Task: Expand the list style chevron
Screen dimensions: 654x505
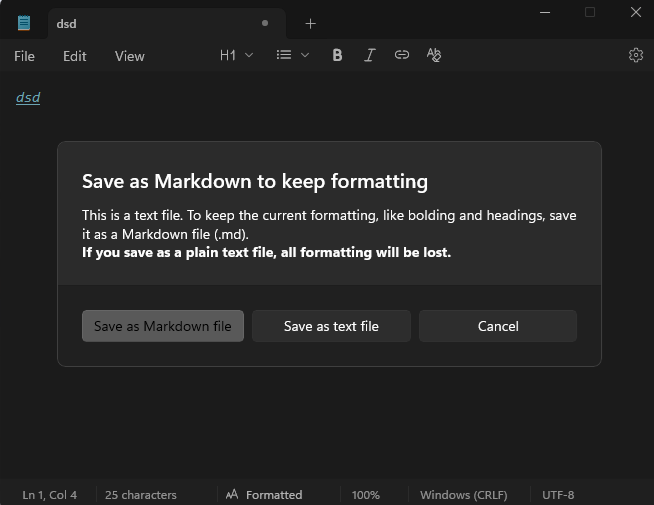Action: tap(305, 55)
